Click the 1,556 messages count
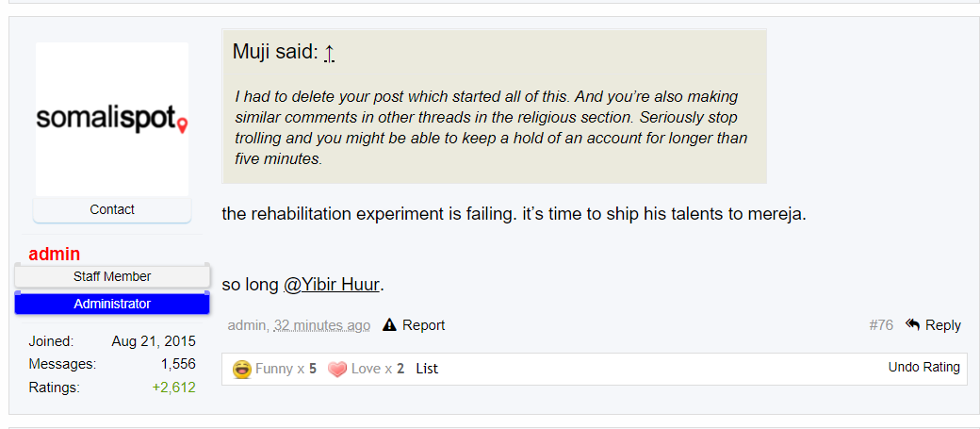980x429 pixels. (x=178, y=364)
